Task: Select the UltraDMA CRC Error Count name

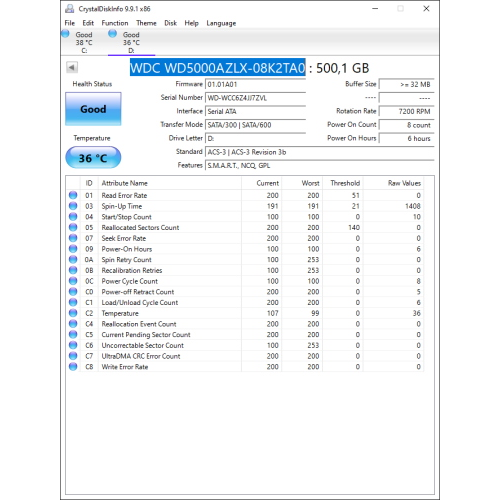Action: coord(141,356)
